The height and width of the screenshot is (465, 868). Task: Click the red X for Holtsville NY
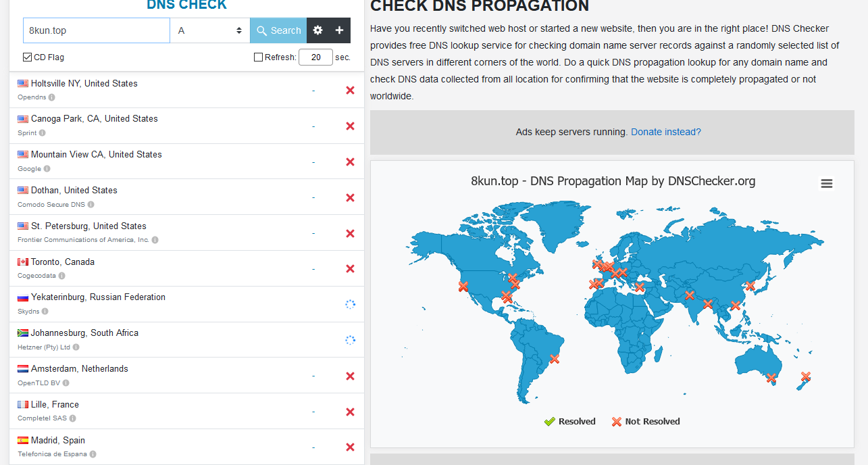[350, 90]
